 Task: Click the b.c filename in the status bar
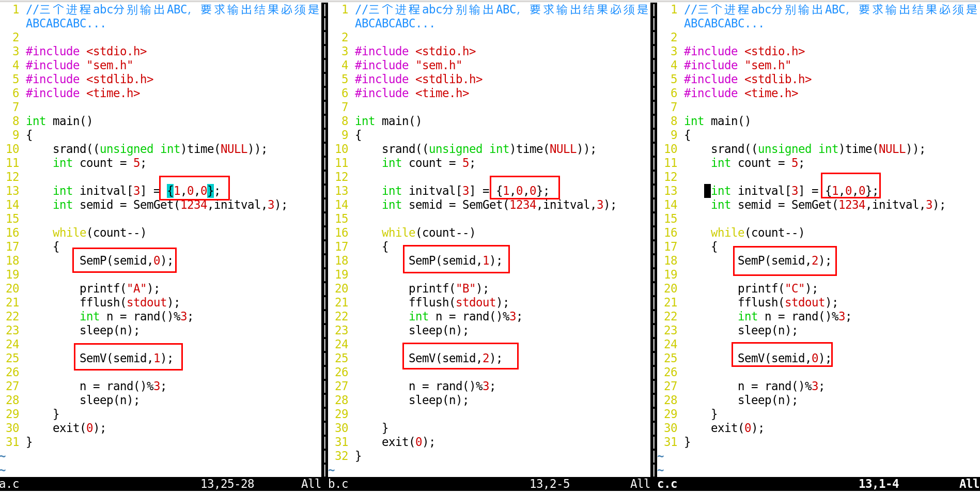[338, 484]
